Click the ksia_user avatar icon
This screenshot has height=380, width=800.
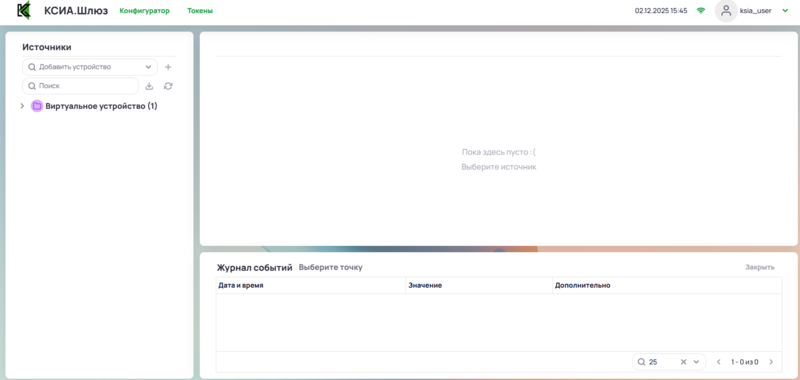click(726, 11)
